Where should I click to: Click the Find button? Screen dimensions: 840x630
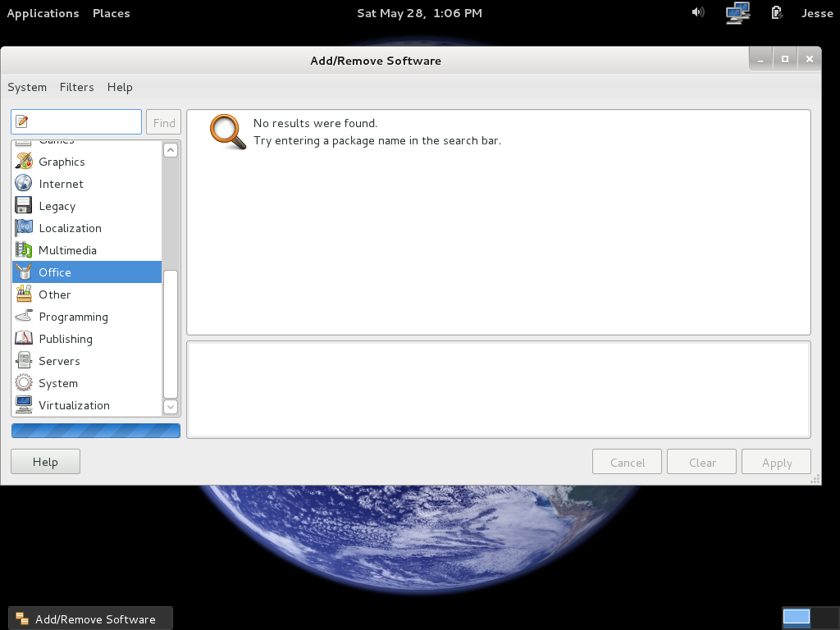[163, 122]
